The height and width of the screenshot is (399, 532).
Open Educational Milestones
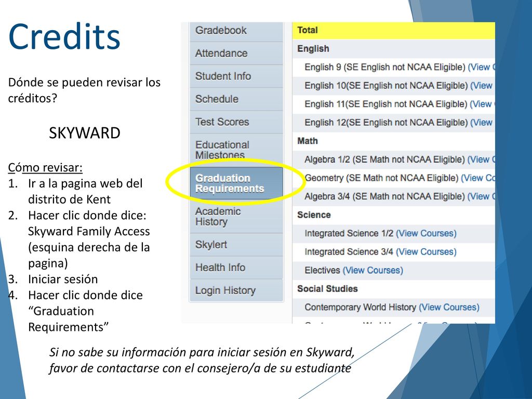[x=236, y=150]
